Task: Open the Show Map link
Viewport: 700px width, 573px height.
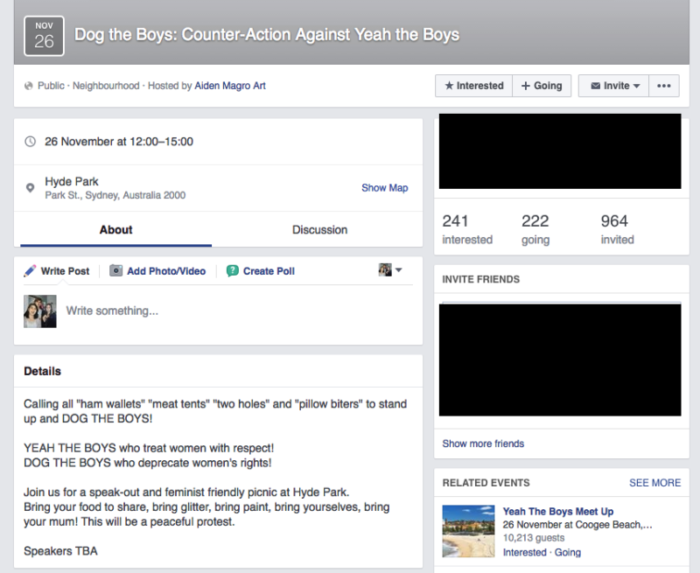Action: tap(384, 188)
